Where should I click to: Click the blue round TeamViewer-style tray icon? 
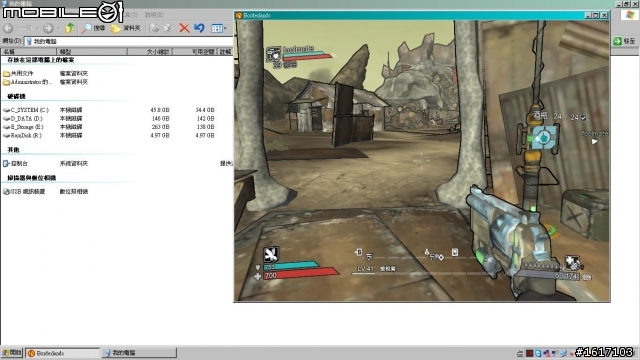538,353
